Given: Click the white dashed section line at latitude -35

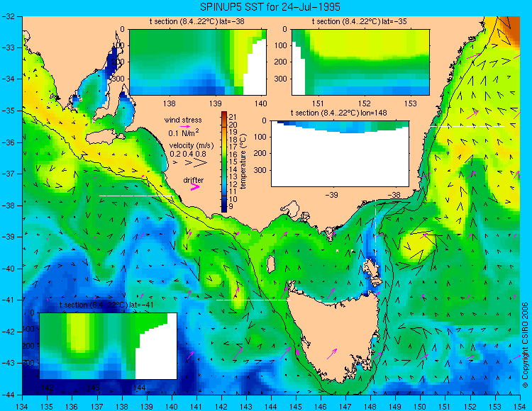Looking at the screenshot, I should tap(467, 126).
